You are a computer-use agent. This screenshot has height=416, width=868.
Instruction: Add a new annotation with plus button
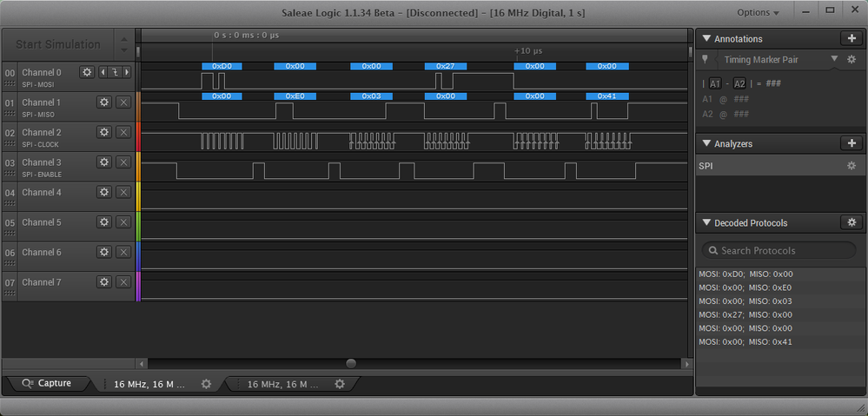coord(851,39)
